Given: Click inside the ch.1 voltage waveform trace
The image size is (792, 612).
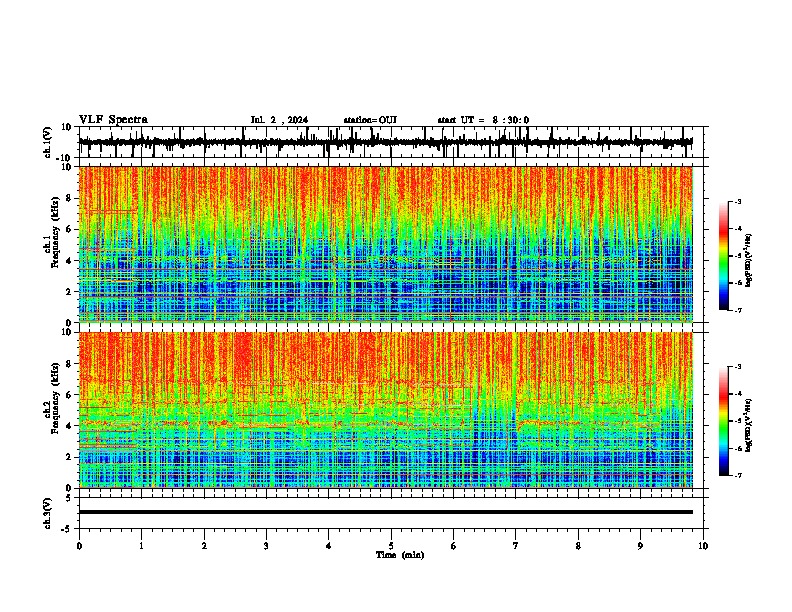Looking at the screenshot, I should point(385,142).
